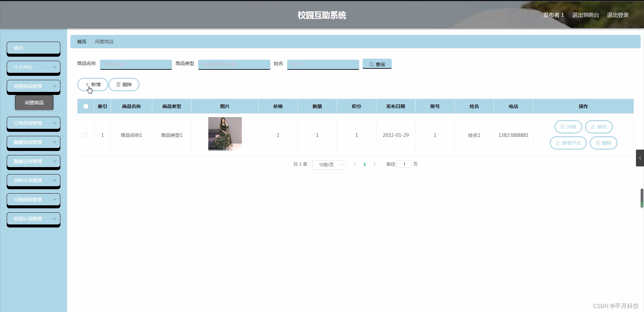The width and height of the screenshot is (644, 312).
Task: Click the trash icon on the row 删除 button
Action: pyautogui.click(x=598, y=143)
